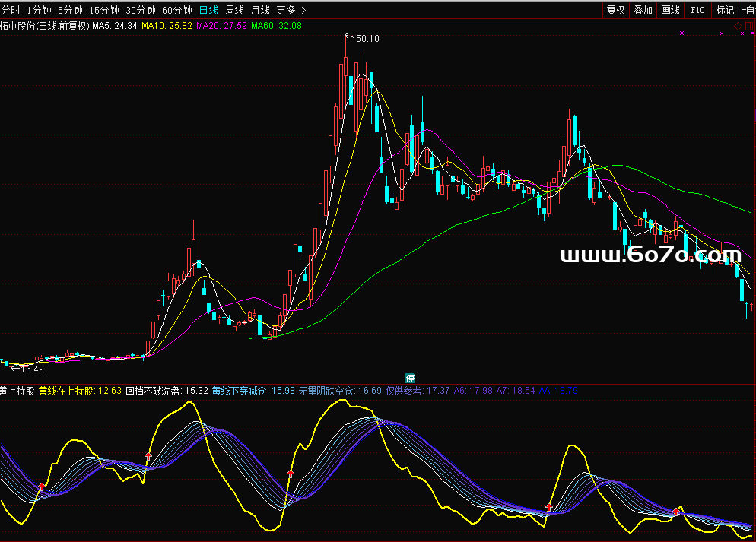Select the 日线 daily chart tab
The height and width of the screenshot is (542, 756).
click(x=208, y=10)
